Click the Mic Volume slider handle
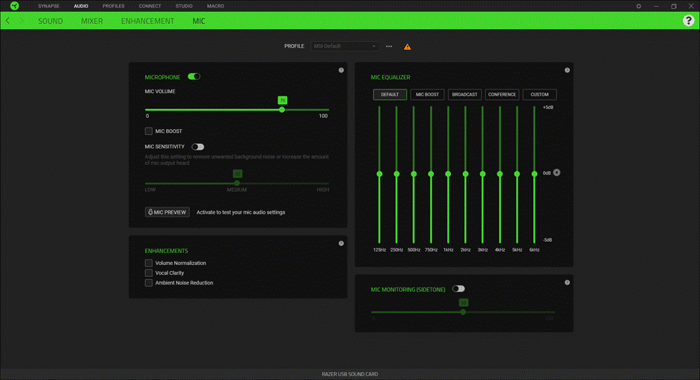 click(282, 109)
